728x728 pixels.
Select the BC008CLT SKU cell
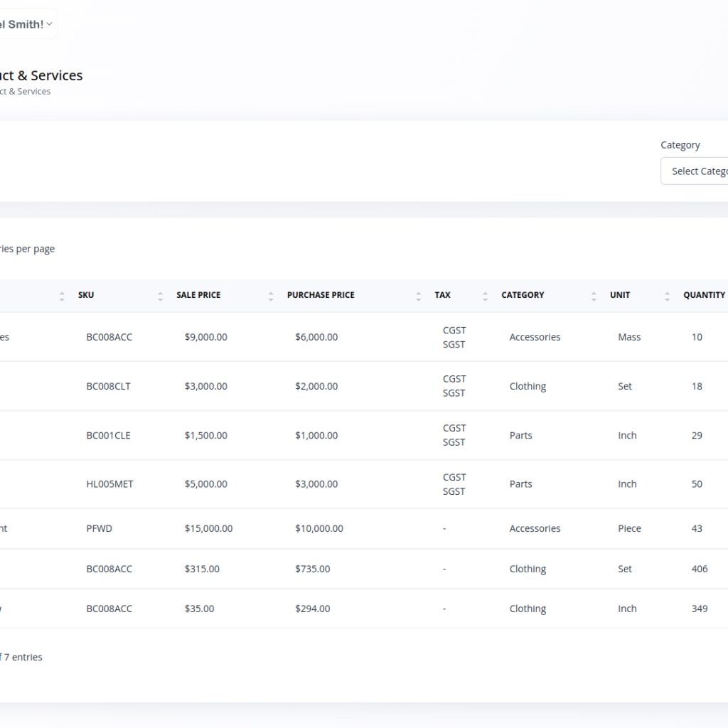108,387
